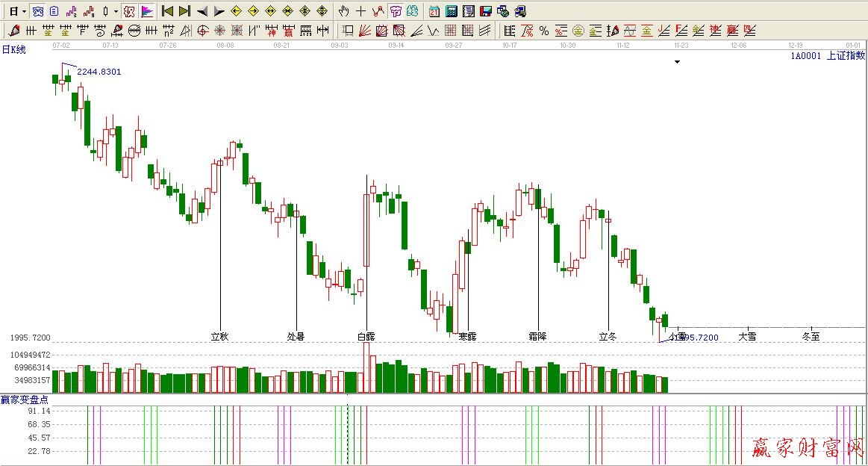Expand the candlestick chart type dropdown arrow

(116, 11)
